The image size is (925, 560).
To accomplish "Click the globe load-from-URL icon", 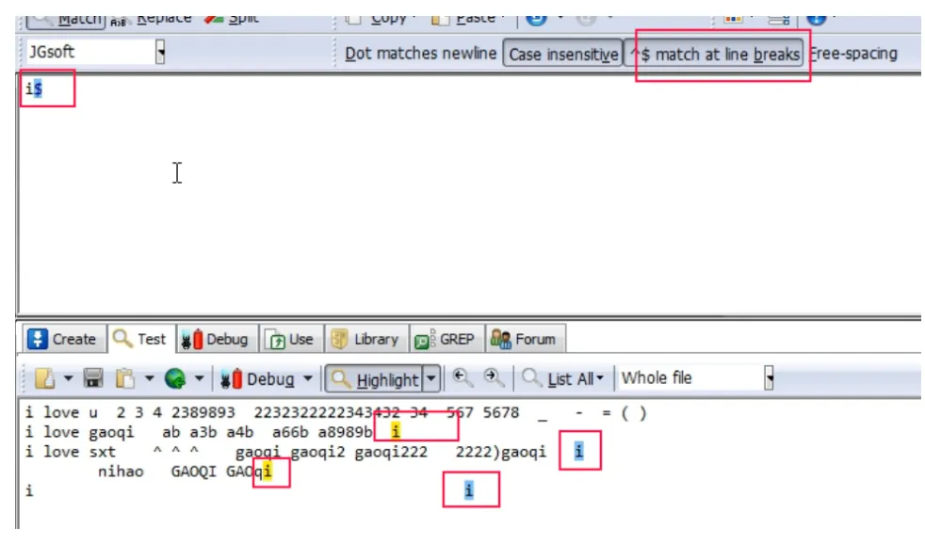I will click(x=175, y=378).
